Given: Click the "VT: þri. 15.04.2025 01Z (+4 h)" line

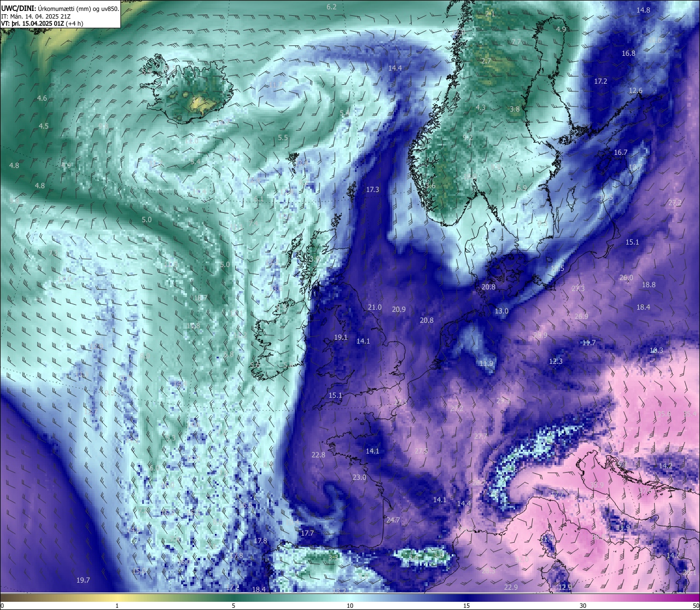Looking at the screenshot, I should tap(42, 24).
